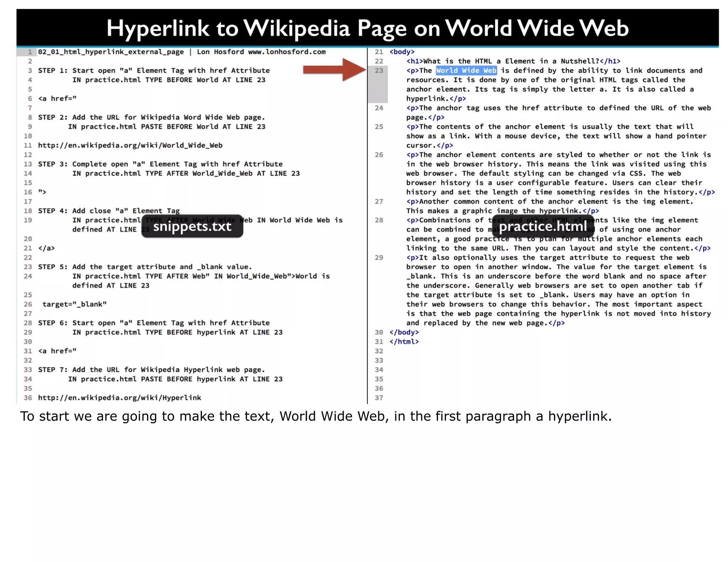
Task: Click the paragraph starting "Combinations of text"
Action: (x=558, y=234)
